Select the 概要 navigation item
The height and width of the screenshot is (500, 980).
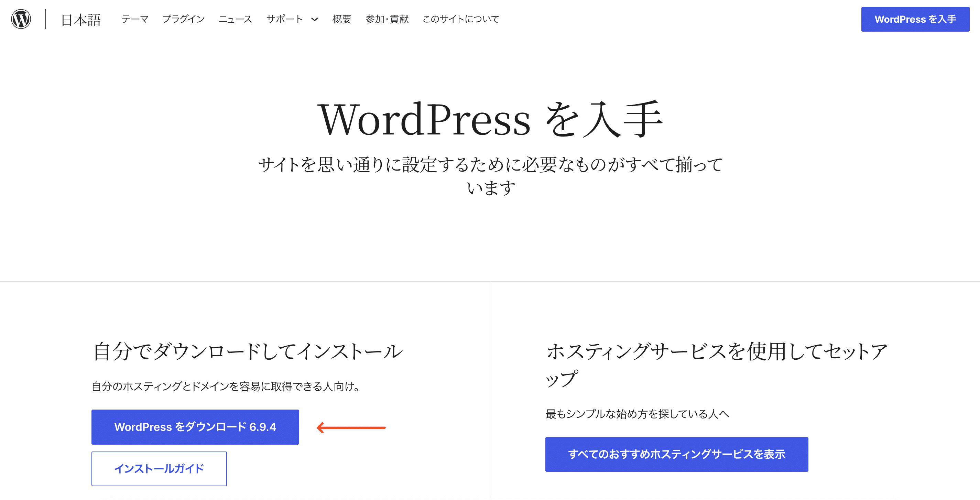[341, 19]
